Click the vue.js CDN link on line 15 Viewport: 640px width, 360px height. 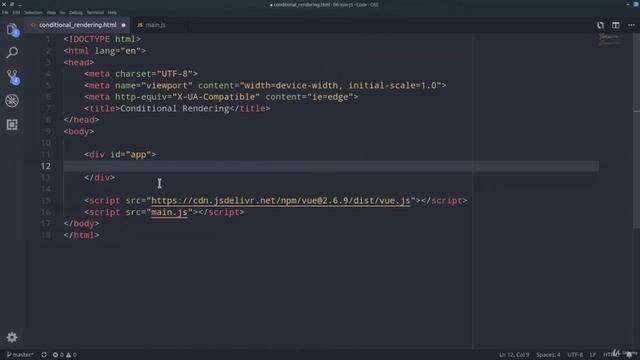[280, 200]
